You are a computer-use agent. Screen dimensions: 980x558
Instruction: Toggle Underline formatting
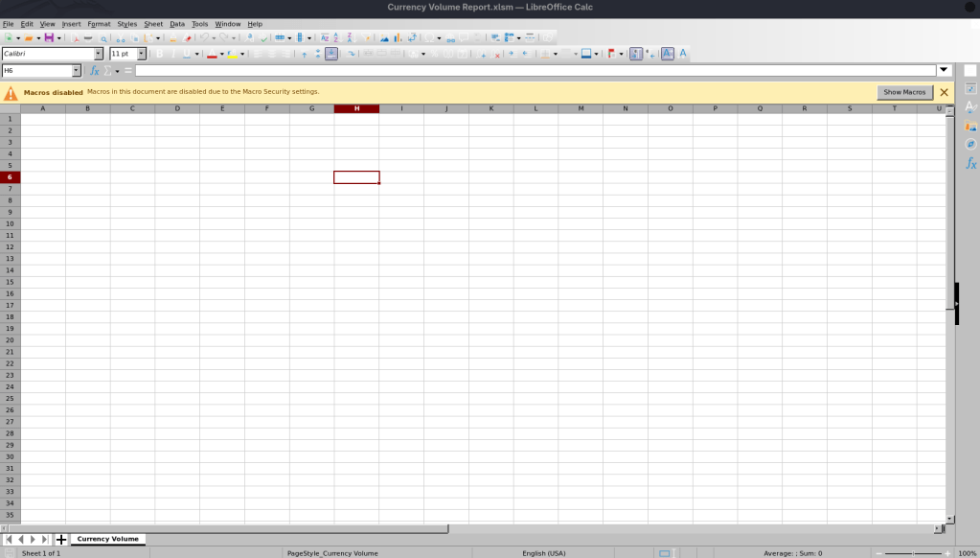[x=187, y=54]
